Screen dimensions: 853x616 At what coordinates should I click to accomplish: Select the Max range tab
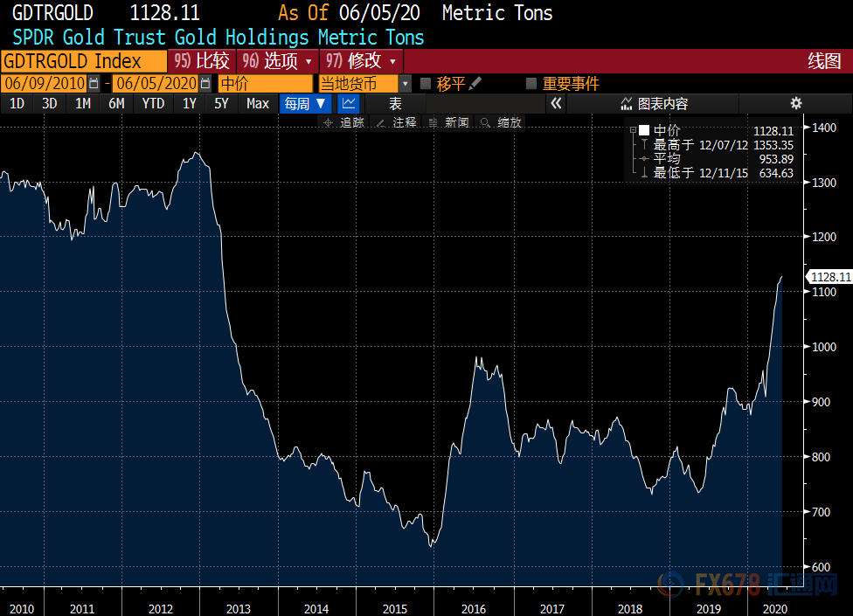click(257, 103)
